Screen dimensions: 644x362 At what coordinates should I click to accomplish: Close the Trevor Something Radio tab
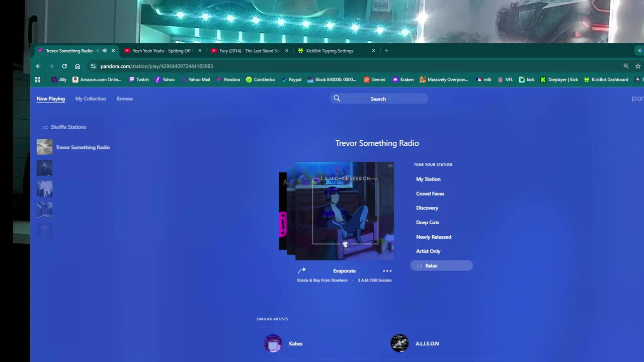coord(113,51)
